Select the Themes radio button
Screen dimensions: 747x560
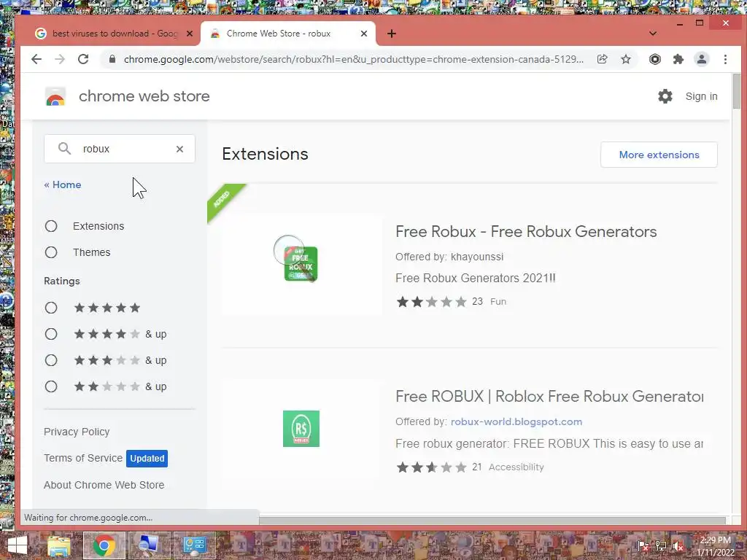pyautogui.click(x=51, y=252)
